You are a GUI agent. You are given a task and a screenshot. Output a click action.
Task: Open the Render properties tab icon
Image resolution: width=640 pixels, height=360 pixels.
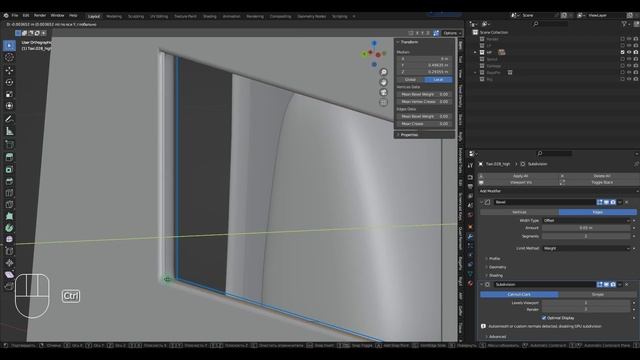click(470, 177)
